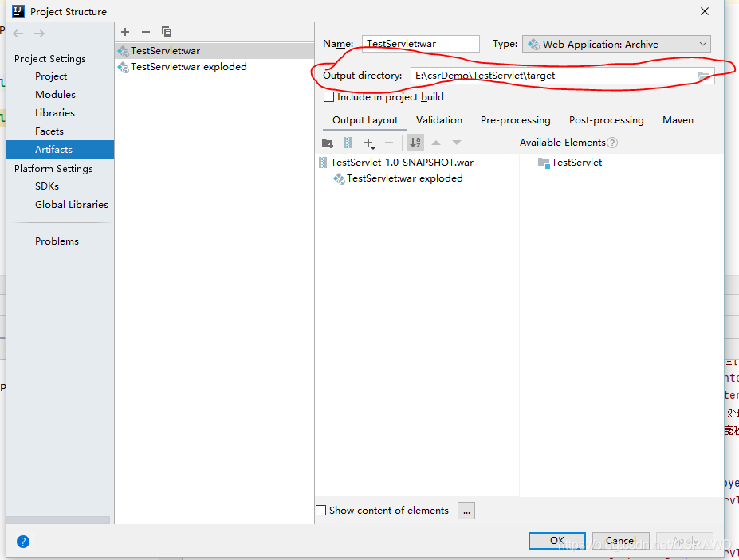Image resolution: width=739 pixels, height=560 pixels.
Task: Click the remove artifact minus icon
Action: (146, 32)
